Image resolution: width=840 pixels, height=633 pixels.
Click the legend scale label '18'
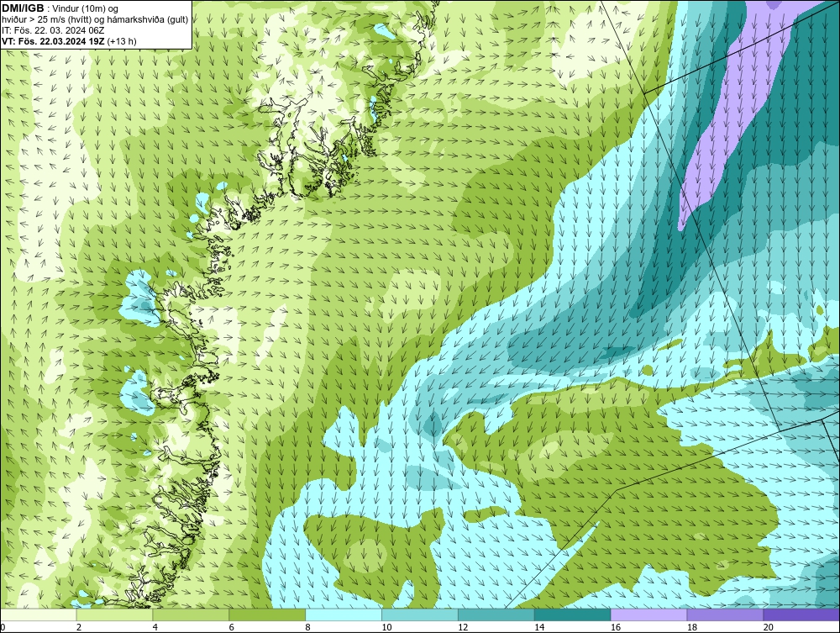coord(691,627)
